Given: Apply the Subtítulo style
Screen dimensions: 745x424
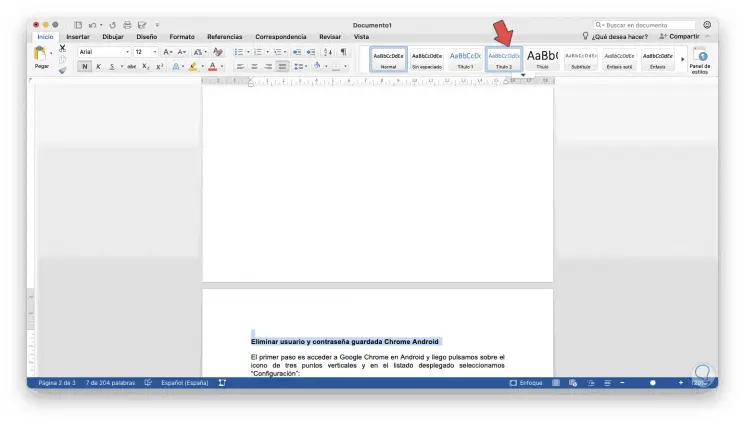Looking at the screenshot, I should pyautogui.click(x=581, y=59).
